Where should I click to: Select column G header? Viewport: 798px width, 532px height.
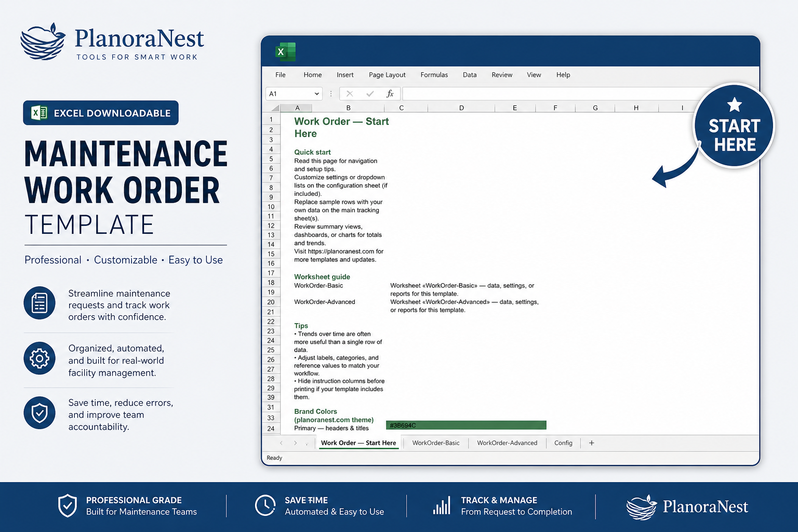595,108
